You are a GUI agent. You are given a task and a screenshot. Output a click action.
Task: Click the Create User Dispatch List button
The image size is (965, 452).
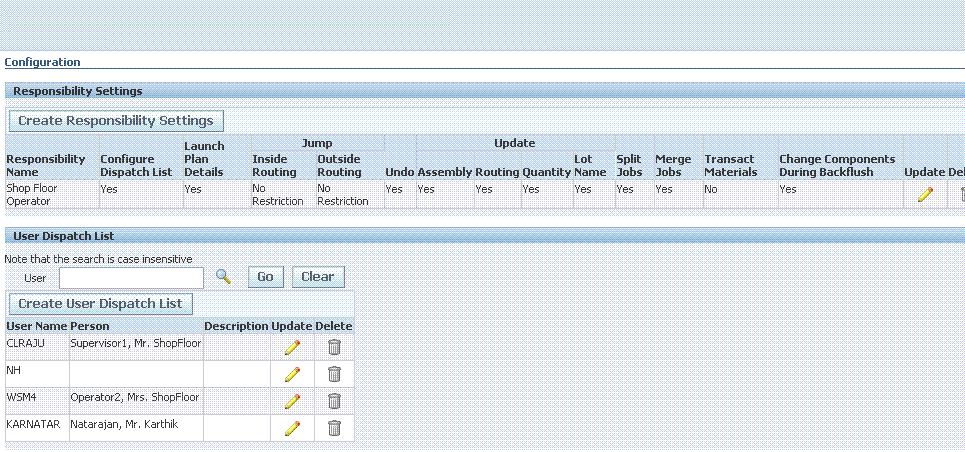coord(100,304)
